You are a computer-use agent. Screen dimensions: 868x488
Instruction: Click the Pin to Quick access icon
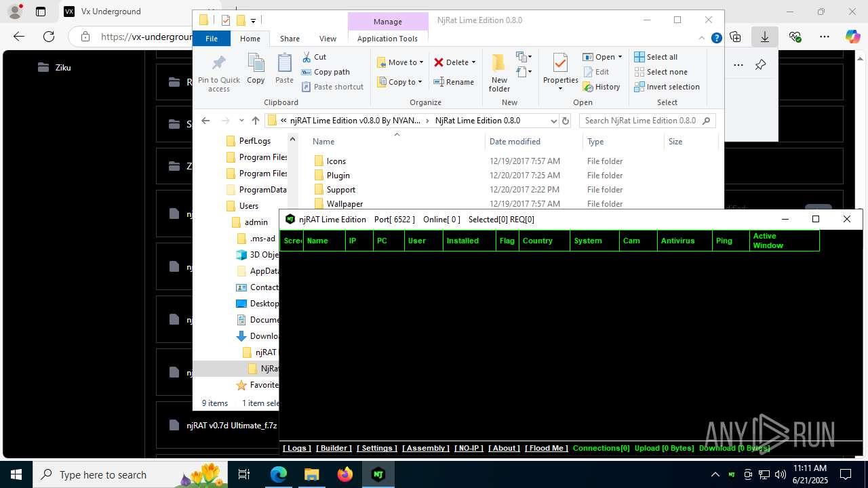[218, 73]
